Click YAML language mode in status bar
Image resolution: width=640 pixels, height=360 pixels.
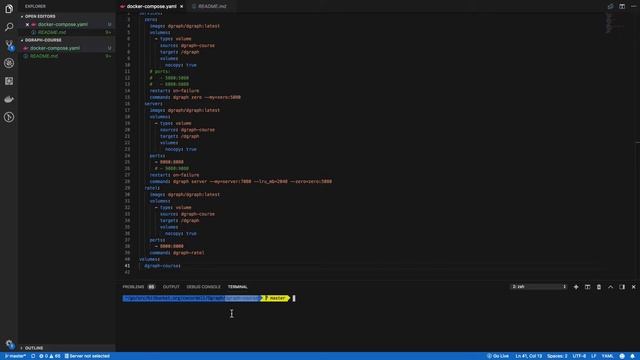point(607,356)
